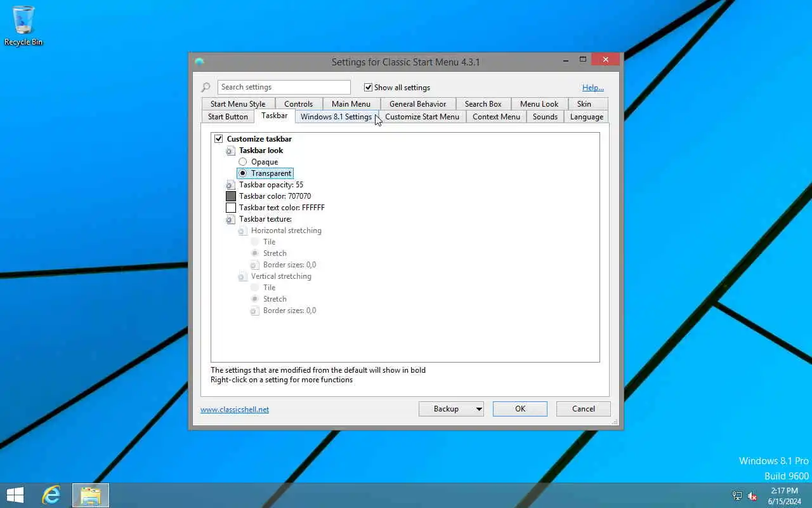Click the Classic Start Menu title bar icon
The height and width of the screenshot is (508, 812).
(x=199, y=62)
